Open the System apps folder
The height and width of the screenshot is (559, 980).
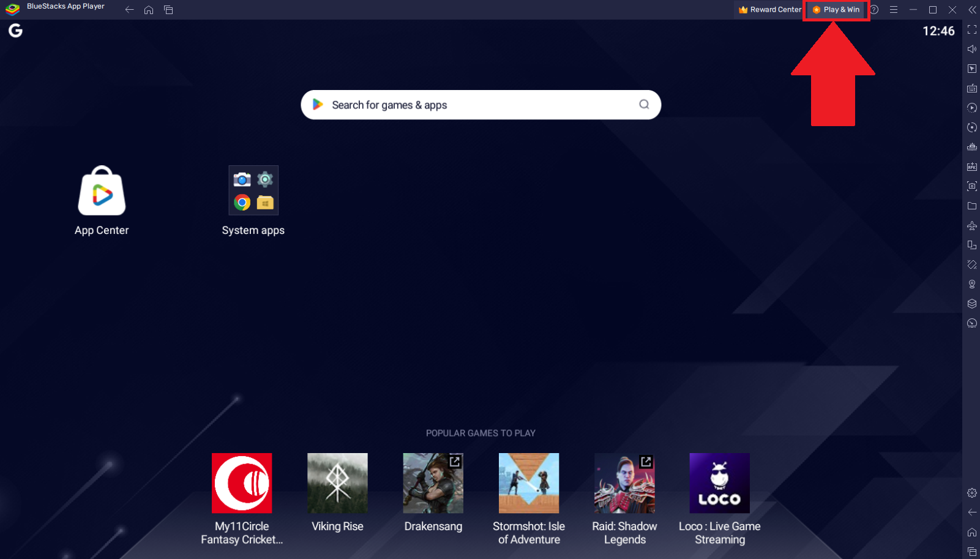pos(253,201)
